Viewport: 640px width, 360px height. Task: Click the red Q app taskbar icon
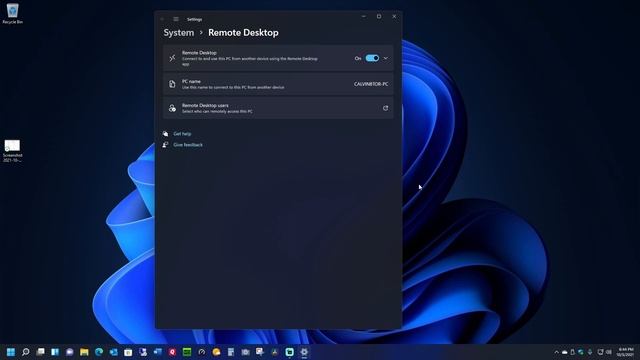coord(172,352)
